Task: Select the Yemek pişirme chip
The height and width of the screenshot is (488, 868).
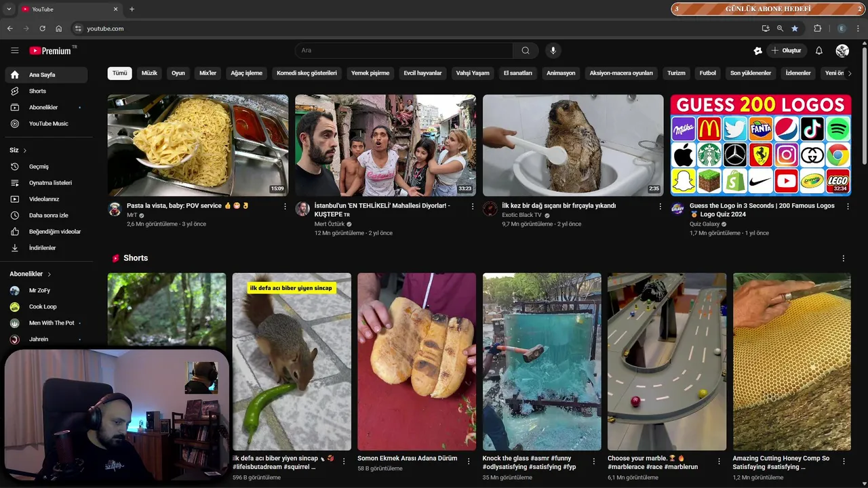Action: [370, 73]
